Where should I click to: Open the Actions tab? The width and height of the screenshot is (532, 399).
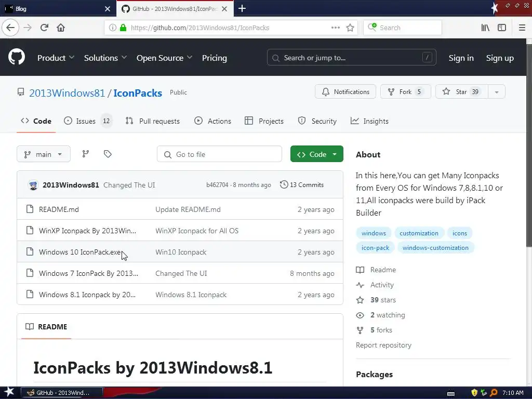pyautogui.click(x=212, y=121)
